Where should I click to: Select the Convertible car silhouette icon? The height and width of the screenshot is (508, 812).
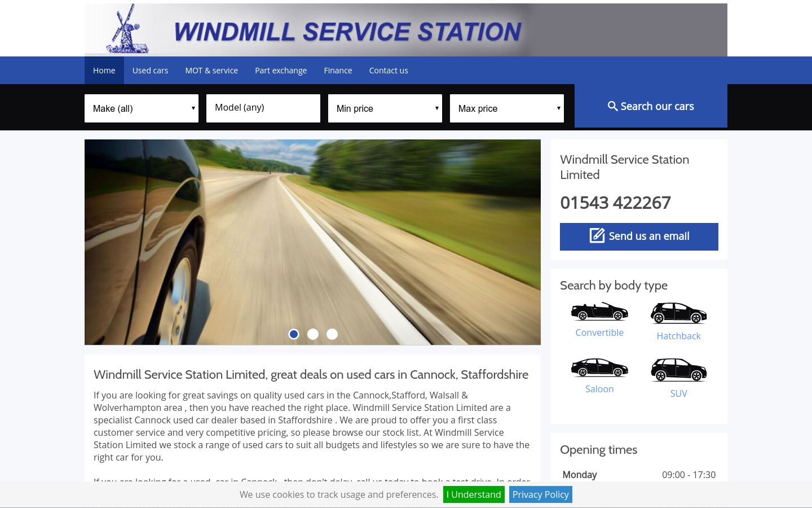[599, 311]
